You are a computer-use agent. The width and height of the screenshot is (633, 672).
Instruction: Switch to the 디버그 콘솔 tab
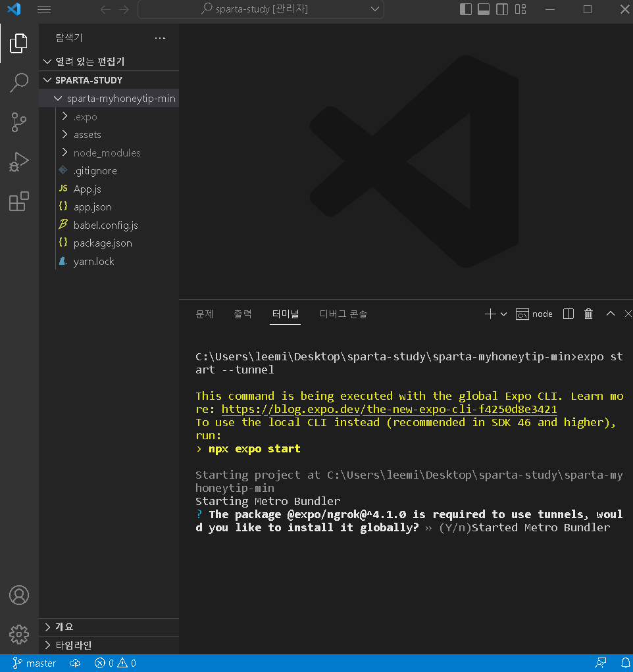click(343, 314)
